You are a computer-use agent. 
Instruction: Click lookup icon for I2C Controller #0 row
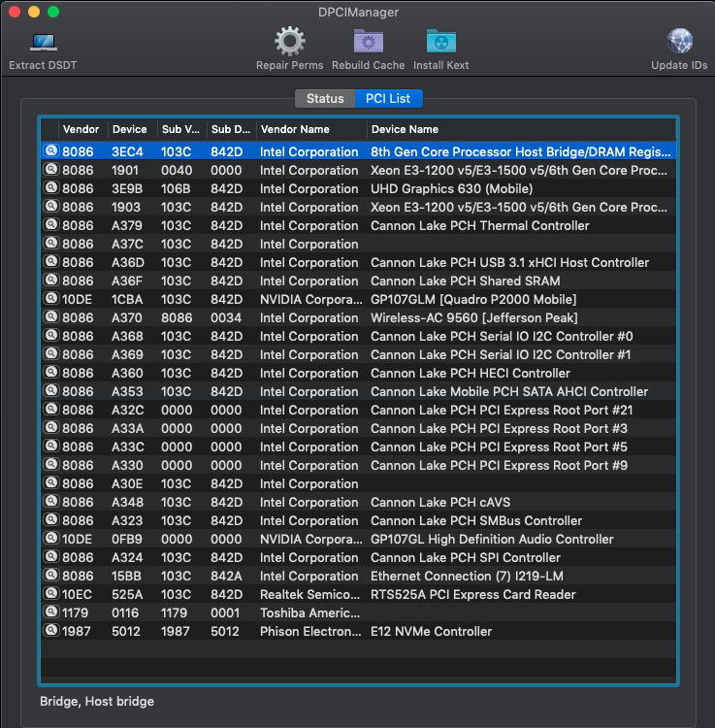point(51,335)
